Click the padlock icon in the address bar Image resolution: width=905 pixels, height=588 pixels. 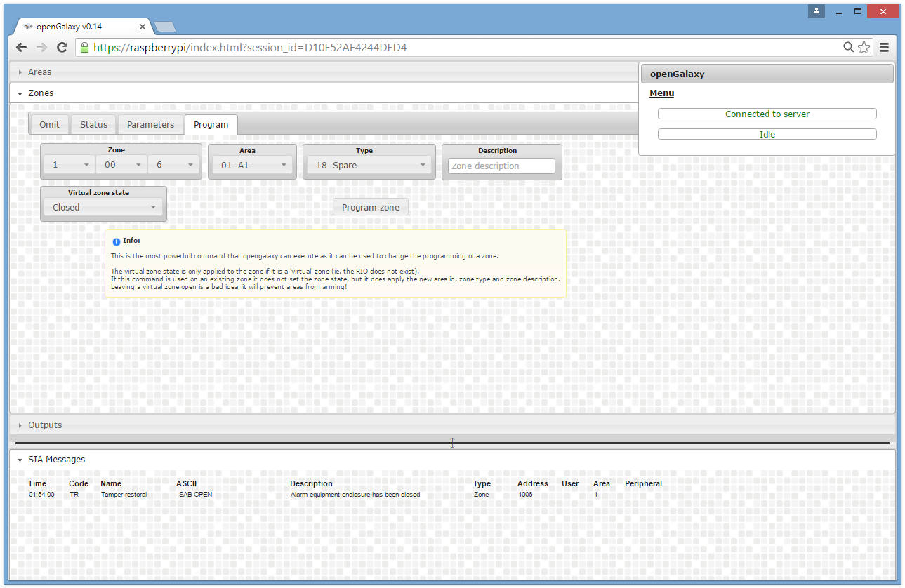[84, 47]
